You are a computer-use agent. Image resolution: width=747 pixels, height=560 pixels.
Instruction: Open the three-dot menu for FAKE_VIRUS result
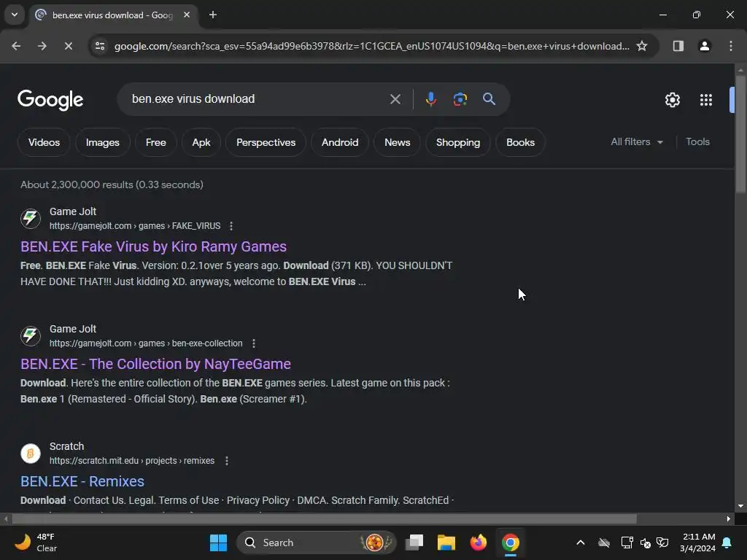(231, 226)
